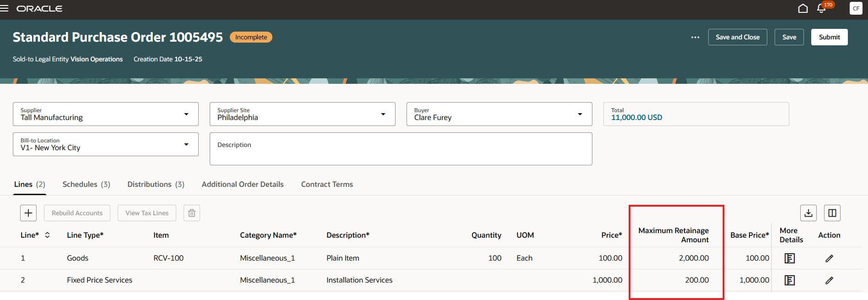
Task: Open notifications bell with 170 badge
Action: pos(822,9)
